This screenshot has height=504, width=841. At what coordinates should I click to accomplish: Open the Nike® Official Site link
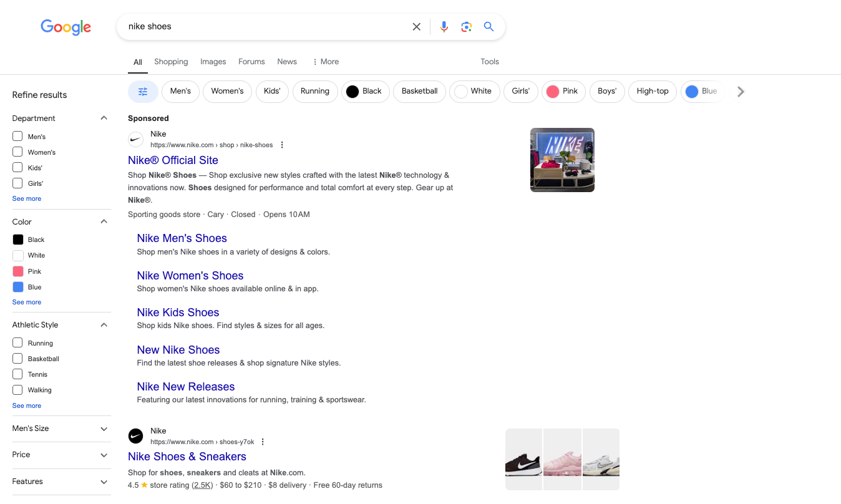pyautogui.click(x=173, y=160)
